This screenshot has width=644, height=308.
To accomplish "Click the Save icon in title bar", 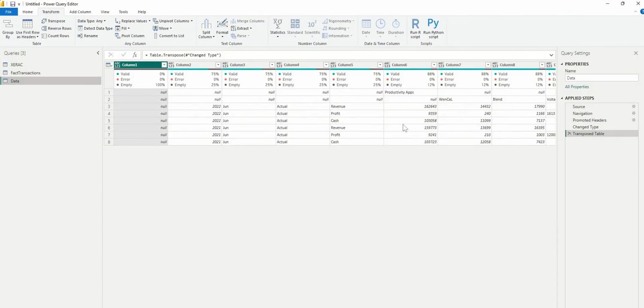I will (x=12, y=4).
